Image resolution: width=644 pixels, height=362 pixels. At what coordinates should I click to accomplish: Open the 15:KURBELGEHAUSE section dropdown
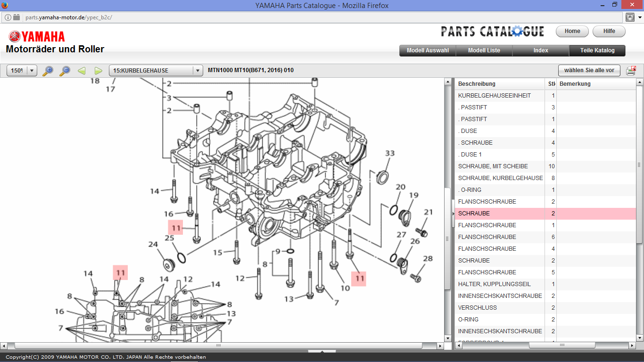[198, 71]
